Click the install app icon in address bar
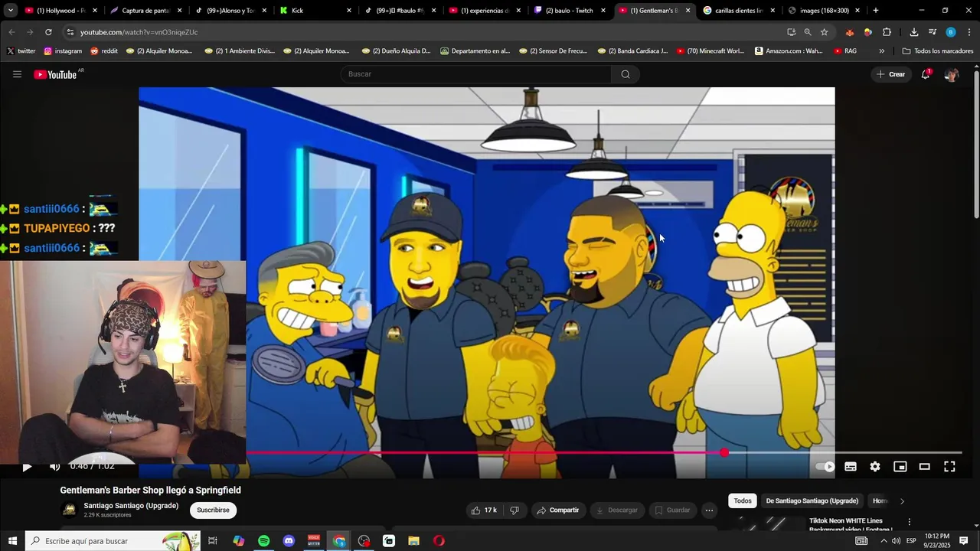The width and height of the screenshot is (980, 551). tap(791, 32)
